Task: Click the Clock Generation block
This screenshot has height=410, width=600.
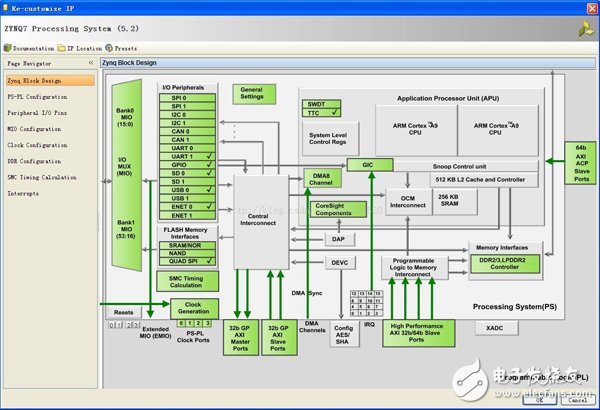Action: click(x=193, y=309)
